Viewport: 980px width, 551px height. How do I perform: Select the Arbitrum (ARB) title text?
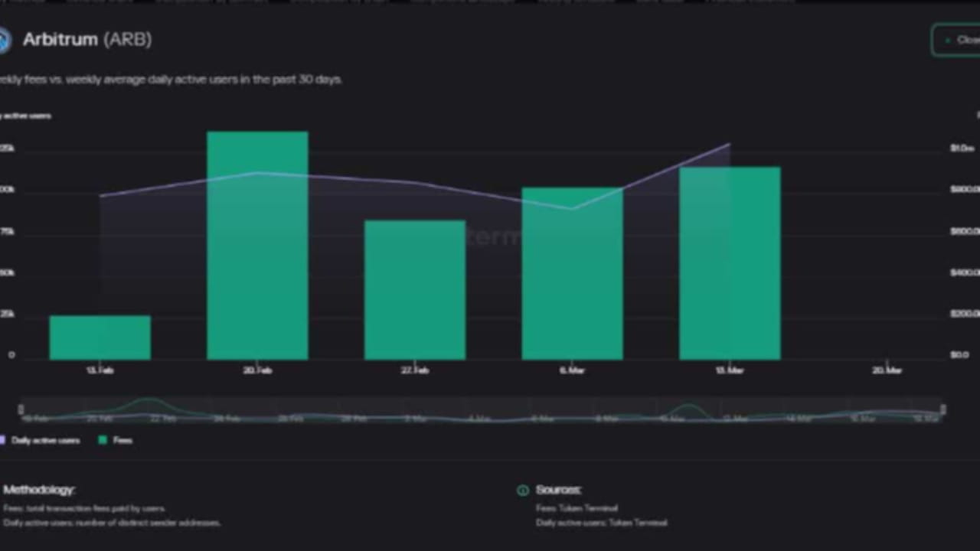pos(88,40)
